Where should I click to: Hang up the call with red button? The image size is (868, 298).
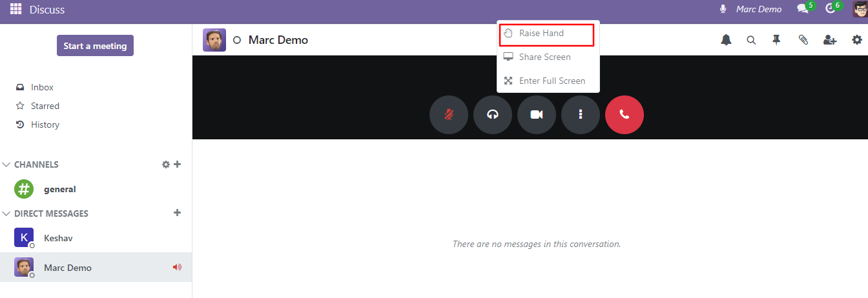(625, 114)
